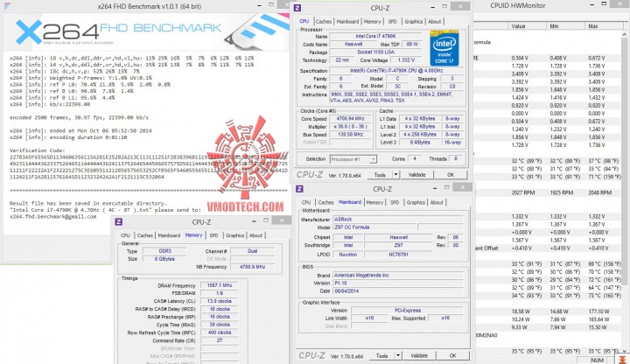630x364 pixels.
Task: Select Memory tab in Mainboard CPU-Z window
Action: coord(374,202)
